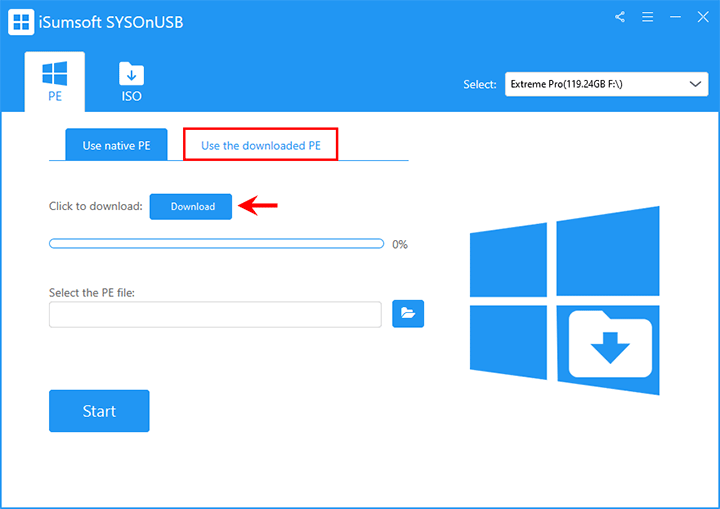Open the hamburger menu icon
Image resolution: width=720 pixels, height=509 pixels.
coord(647,17)
